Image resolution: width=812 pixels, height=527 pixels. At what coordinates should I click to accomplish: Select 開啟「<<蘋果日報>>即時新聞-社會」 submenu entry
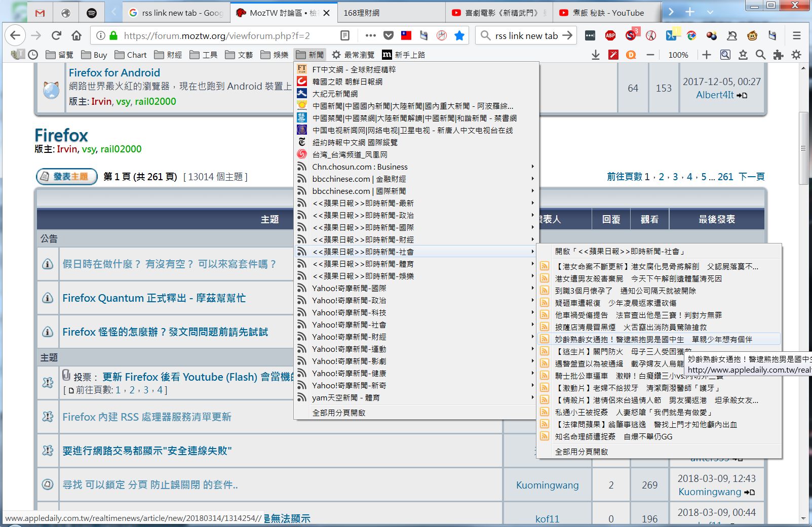659,251
